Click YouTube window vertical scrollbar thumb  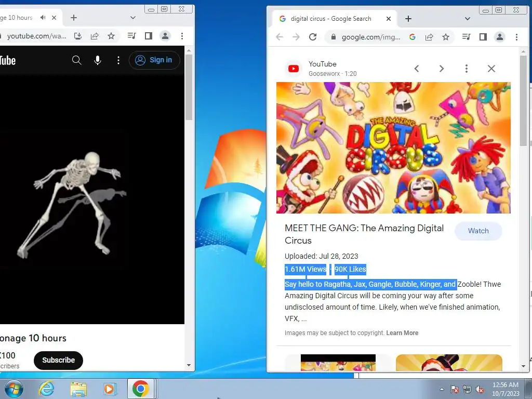pos(189,87)
